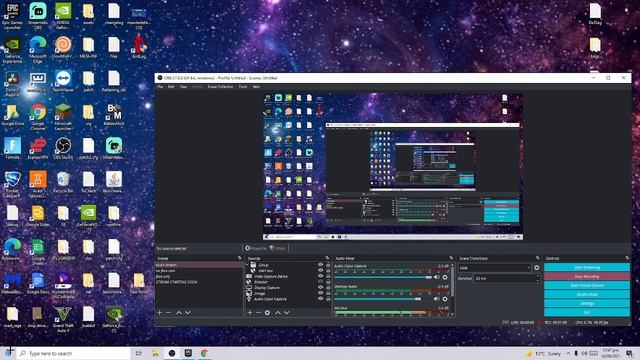Click the Start Streaming button

pyautogui.click(x=587, y=267)
